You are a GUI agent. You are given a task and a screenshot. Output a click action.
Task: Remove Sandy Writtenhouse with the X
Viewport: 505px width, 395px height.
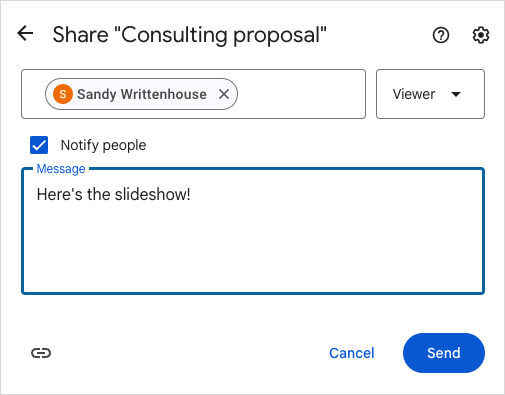[224, 94]
